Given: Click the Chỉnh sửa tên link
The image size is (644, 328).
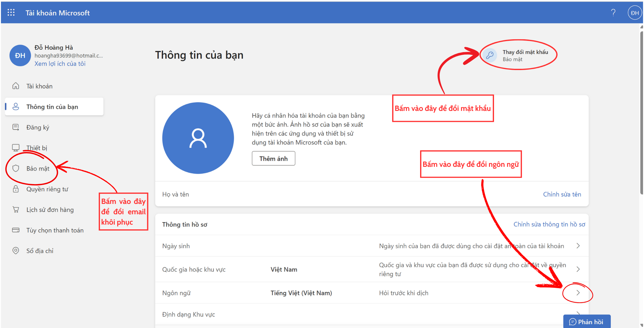Looking at the screenshot, I should point(562,194).
